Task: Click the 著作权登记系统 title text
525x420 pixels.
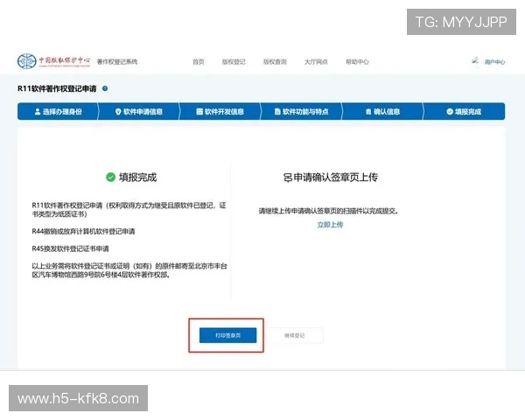Action: tap(117, 61)
